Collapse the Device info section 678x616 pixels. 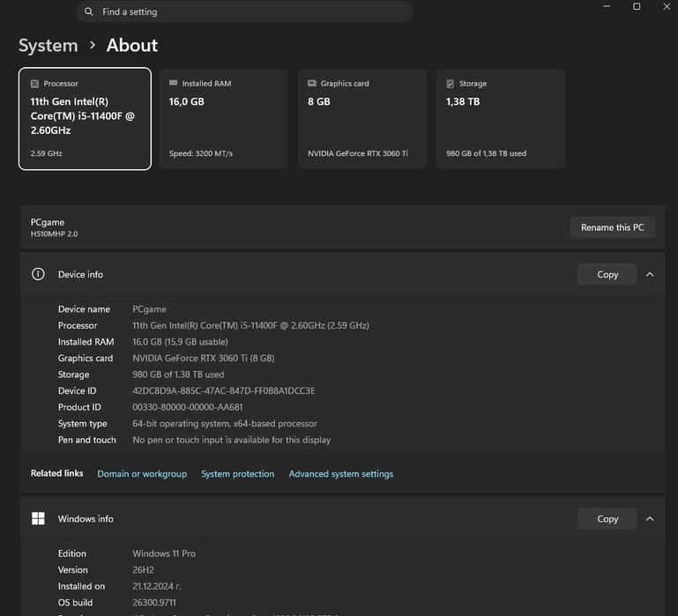point(650,274)
